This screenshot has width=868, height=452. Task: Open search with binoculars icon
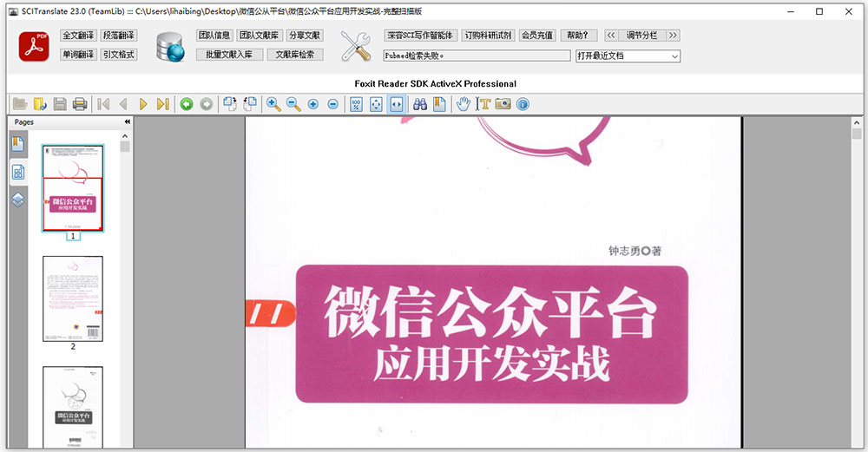[420, 104]
